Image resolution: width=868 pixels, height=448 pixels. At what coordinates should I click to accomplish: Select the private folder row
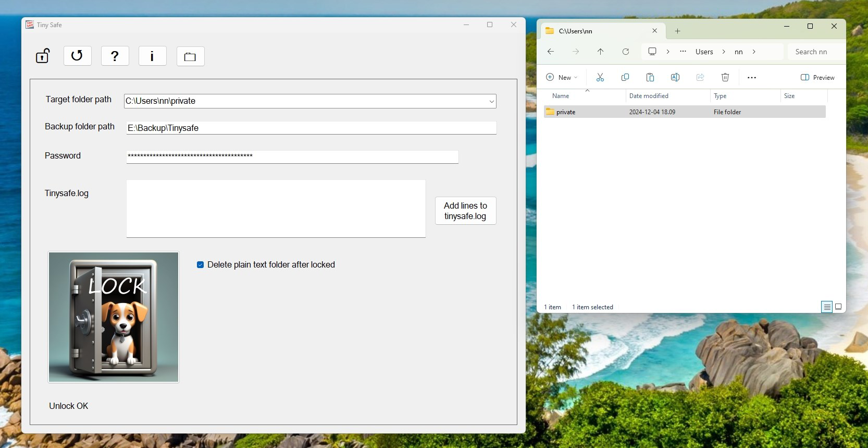pyautogui.click(x=685, y=112)
